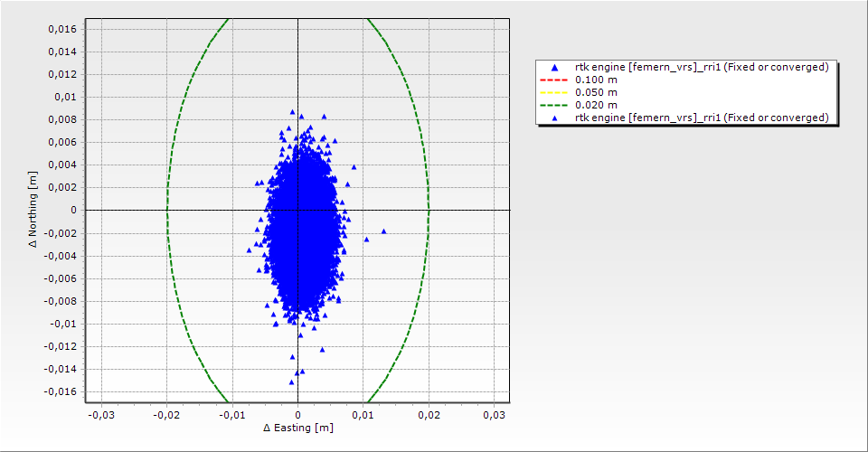Click the red dashed line legend symbol
The image size is (868, 452).
click(x=555, y=80)
